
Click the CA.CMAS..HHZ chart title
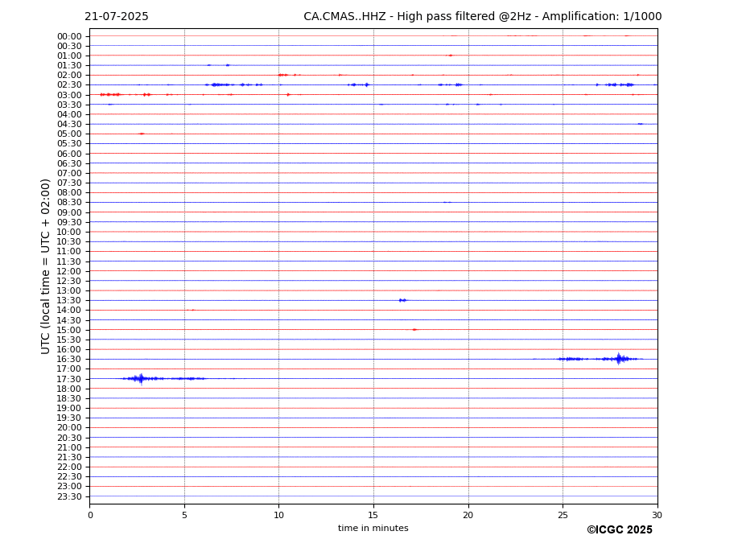482,17
